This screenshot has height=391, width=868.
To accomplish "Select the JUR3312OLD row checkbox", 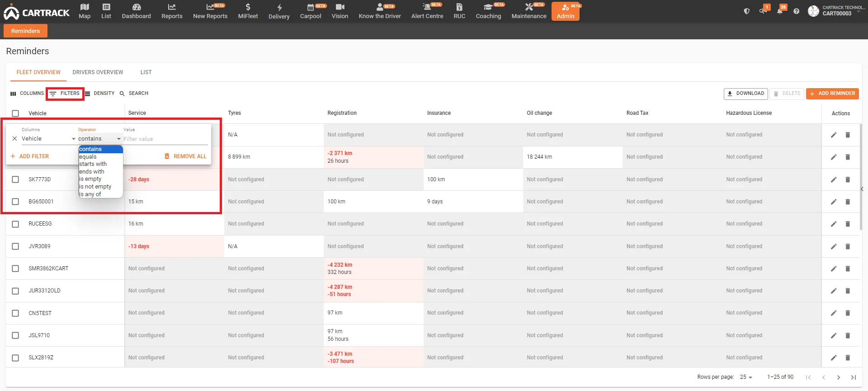I will (x=15, y=291).
